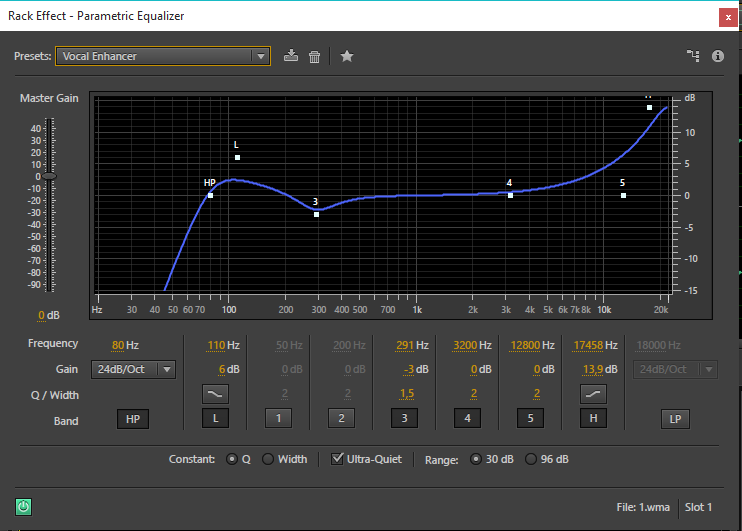The image size is (742, 531).
Task: Toggle the low shelf slope icon
Action: tap(215, 394)
